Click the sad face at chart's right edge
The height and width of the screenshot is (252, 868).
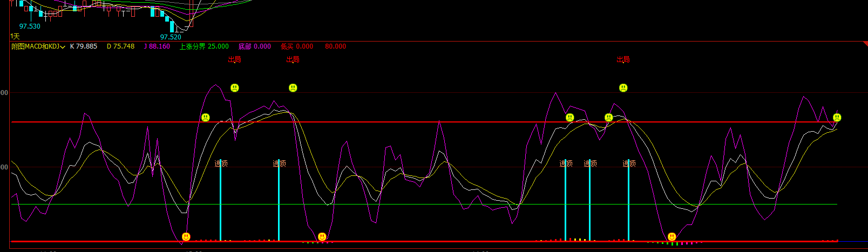(837, 118)
